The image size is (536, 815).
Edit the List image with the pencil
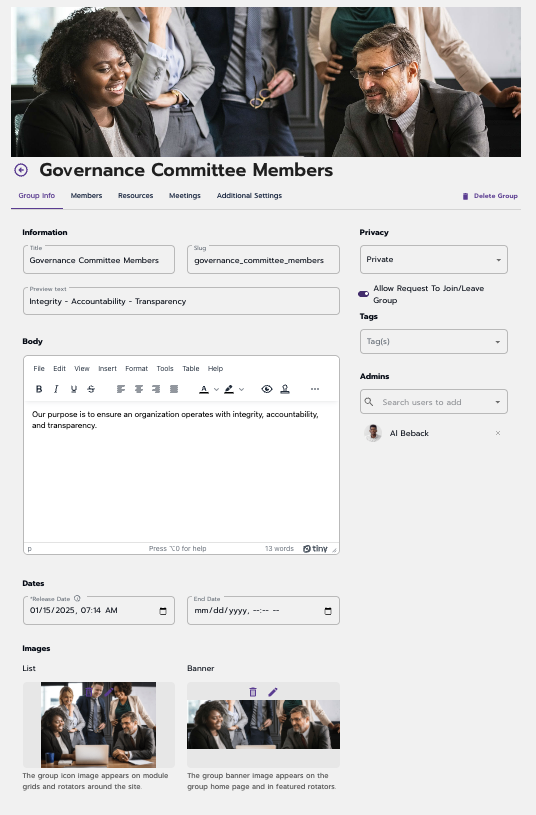[x=108, y=692]
